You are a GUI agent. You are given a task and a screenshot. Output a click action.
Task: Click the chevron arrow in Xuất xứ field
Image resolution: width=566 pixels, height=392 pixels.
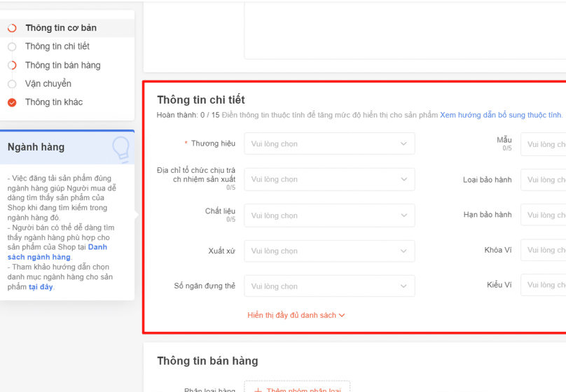[403, 251]
